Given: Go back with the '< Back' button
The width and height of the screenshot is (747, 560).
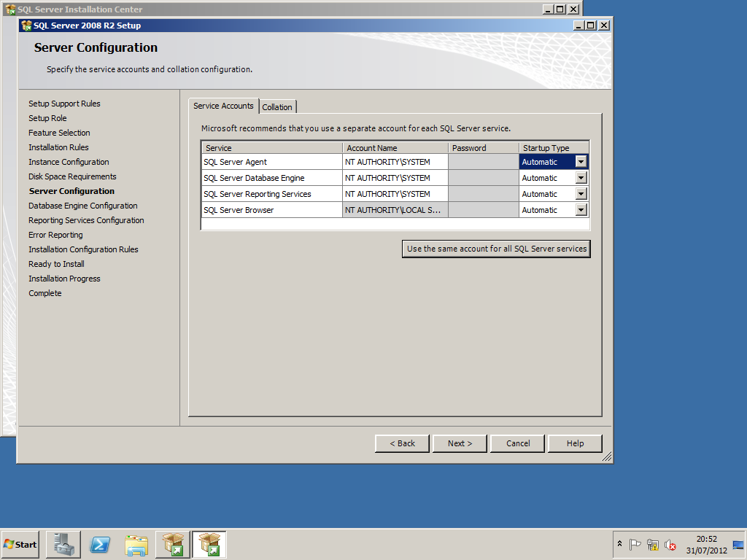Looking at the screenshot, I should click(x=402, y=443).
